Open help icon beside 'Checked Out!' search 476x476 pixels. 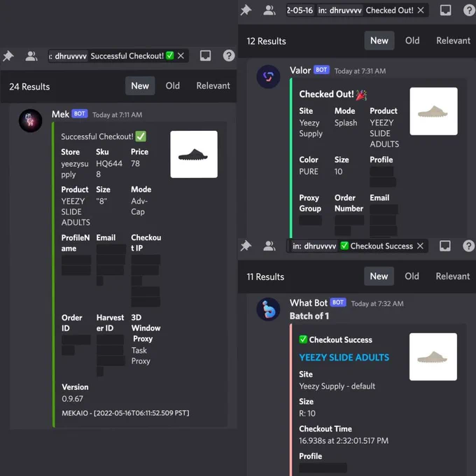coord(469,10)
